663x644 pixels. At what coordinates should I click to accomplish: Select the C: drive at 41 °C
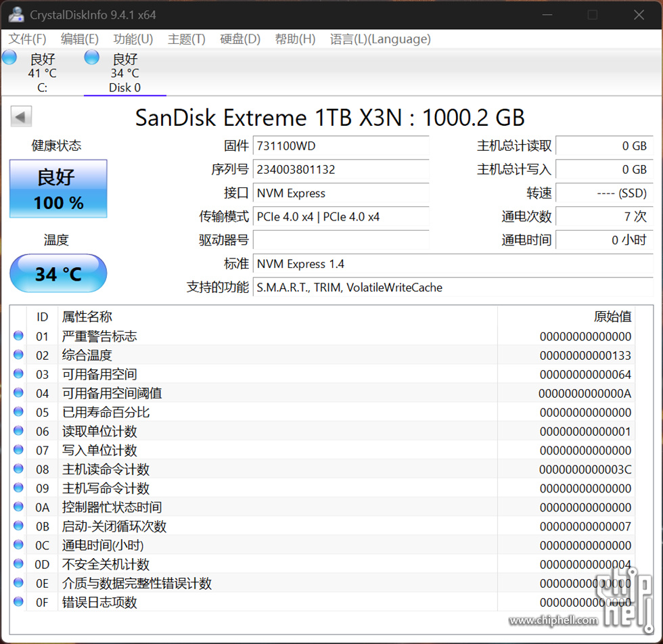click(x=42, y=73)
